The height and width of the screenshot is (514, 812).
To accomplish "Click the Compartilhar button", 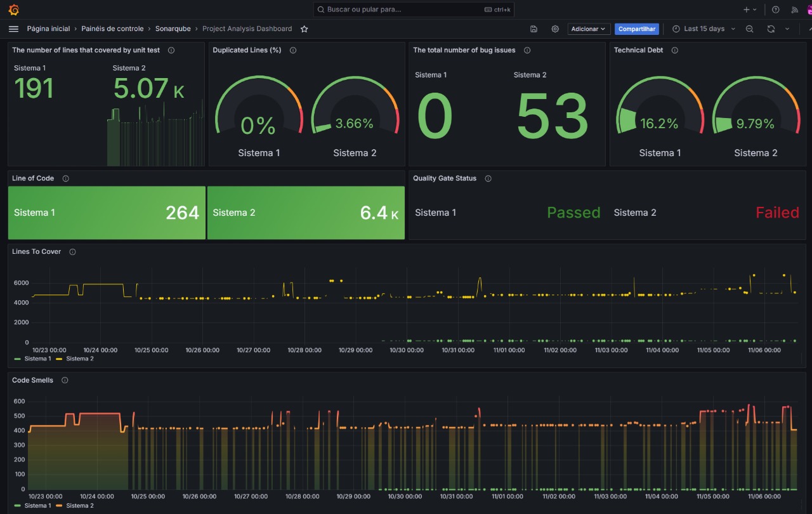I will 637,29.
